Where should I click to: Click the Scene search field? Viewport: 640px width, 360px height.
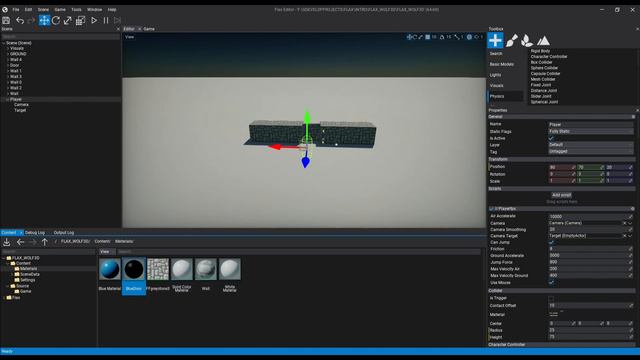point(60,37)
